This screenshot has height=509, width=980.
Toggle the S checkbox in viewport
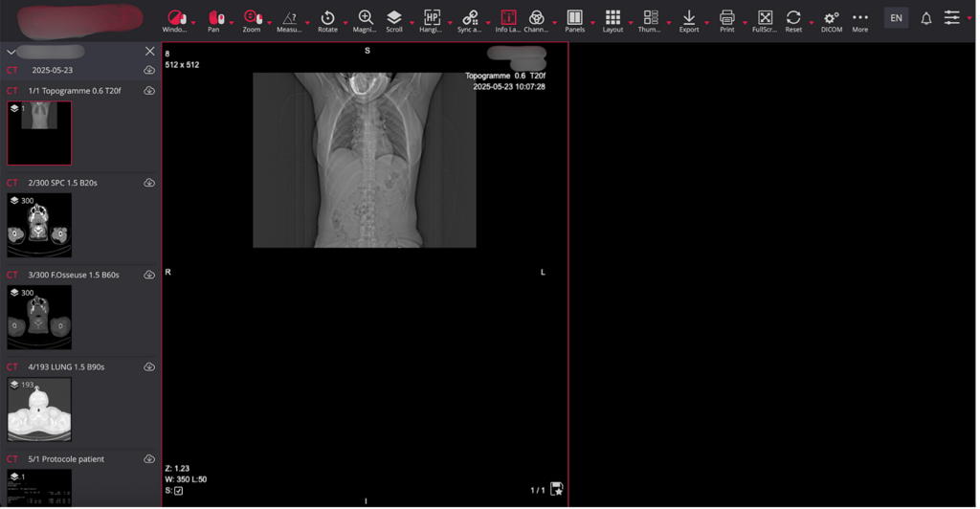179,491
